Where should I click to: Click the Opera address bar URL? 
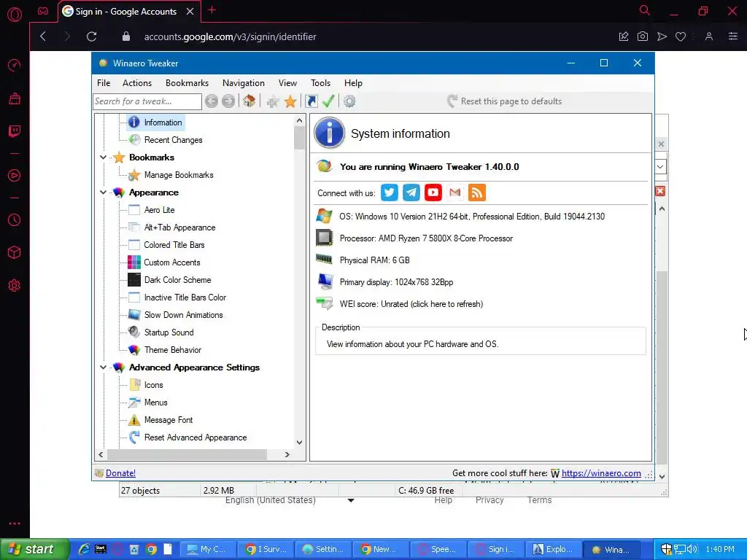point(230,36)
